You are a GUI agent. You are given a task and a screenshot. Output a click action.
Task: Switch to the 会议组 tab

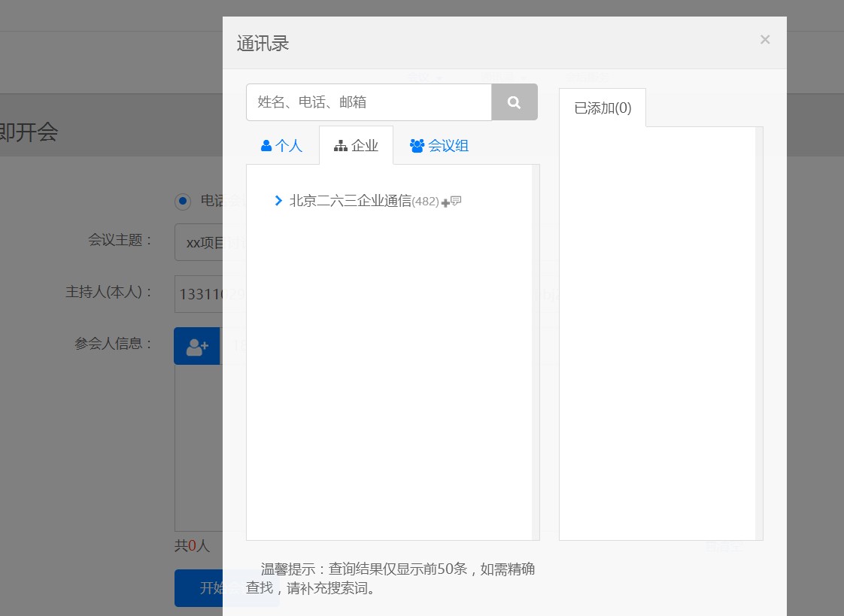pos(439,146)
